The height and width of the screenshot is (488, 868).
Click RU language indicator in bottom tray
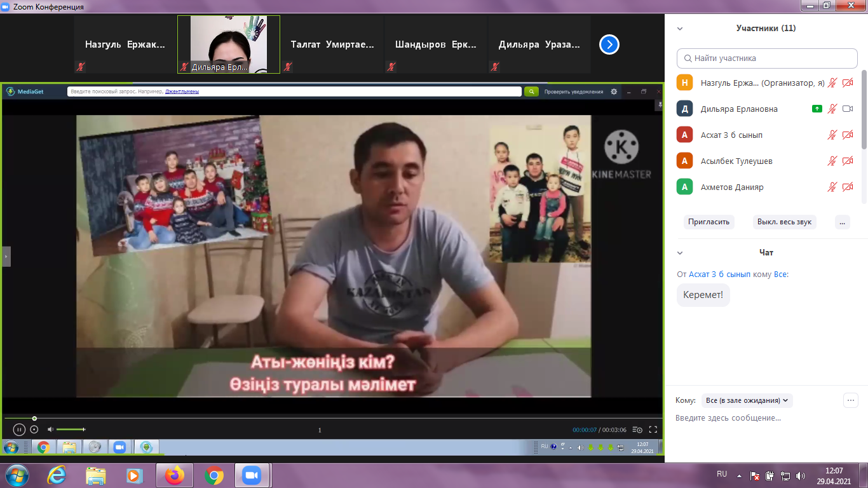(722, 474)
